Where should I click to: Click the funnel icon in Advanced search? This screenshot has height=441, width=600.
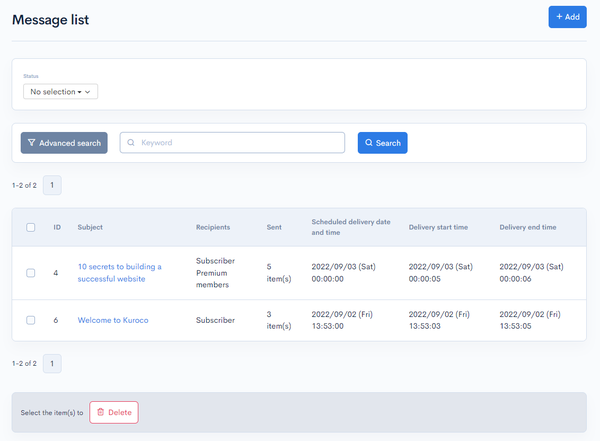pyautogui.click(x=31, y=142)
